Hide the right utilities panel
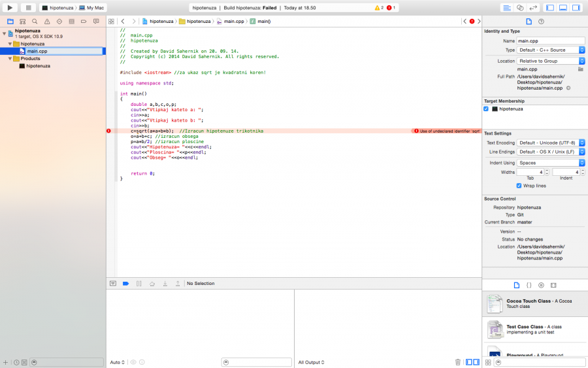The width and height of the screenshot is (588, 368). click(576, 7)
